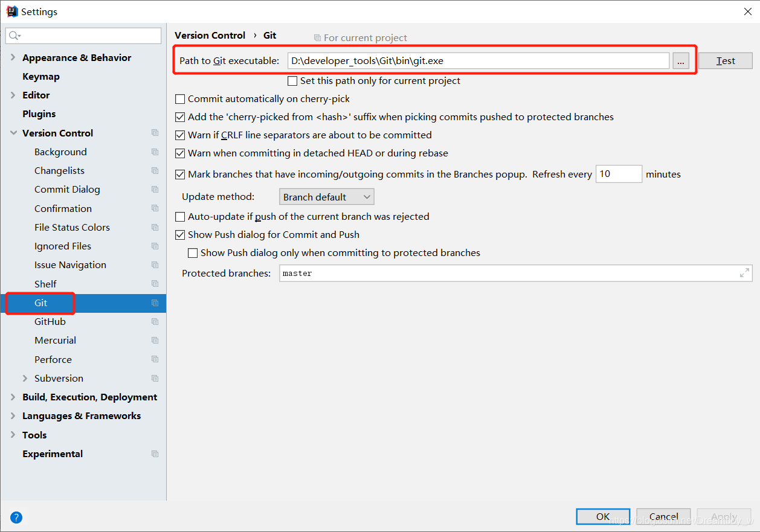
Task: Expand the Subversion node
Action: tap(25, 378)
